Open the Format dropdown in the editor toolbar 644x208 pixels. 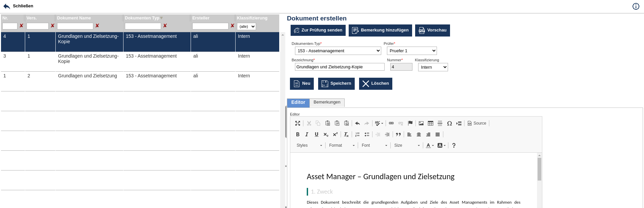(x=342, y=145)
